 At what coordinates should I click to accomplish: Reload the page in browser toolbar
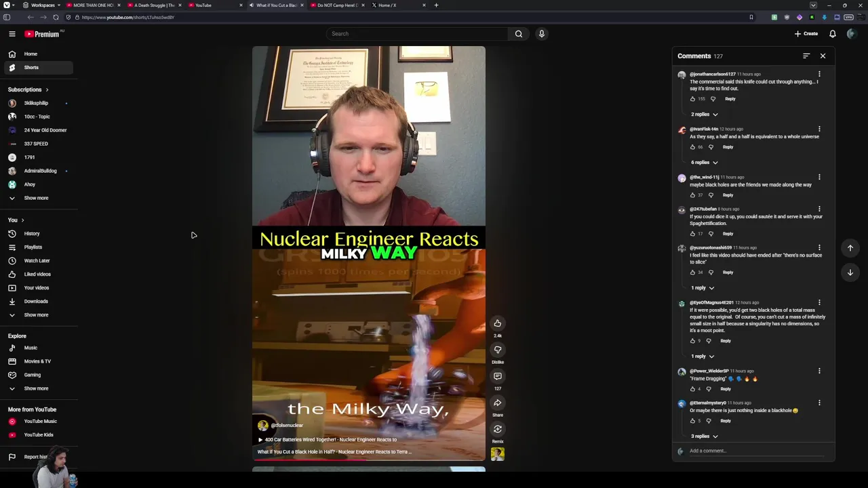pyautogui.click(x=56, y=17)
